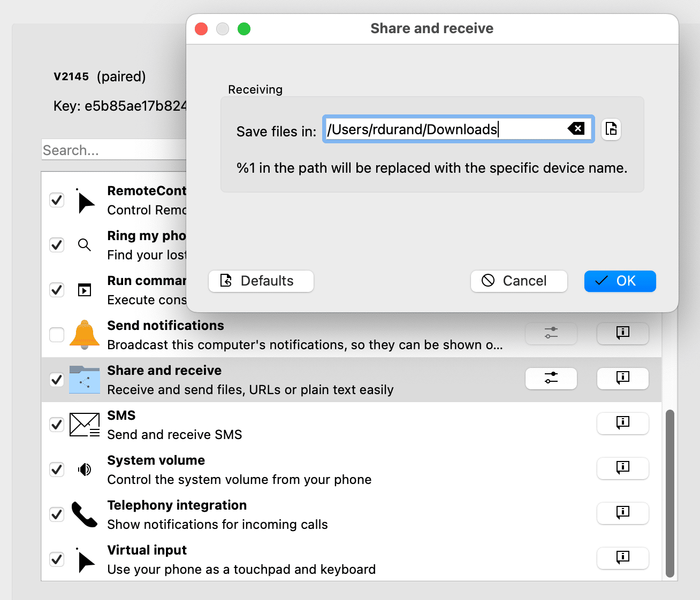The width and height of the screenshot is (700, 600).
Task: Show info about System volume plugin
Action: pos(622,468)
